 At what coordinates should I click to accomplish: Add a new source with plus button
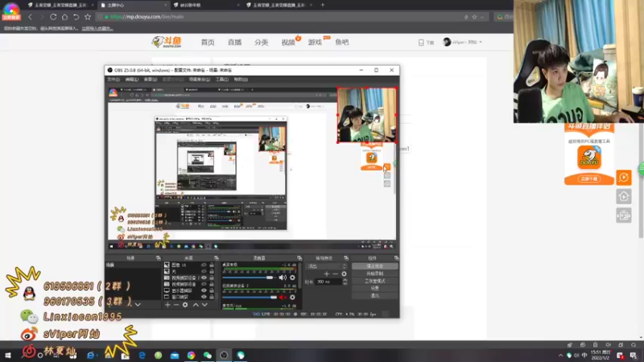click(x=167, y=305)
